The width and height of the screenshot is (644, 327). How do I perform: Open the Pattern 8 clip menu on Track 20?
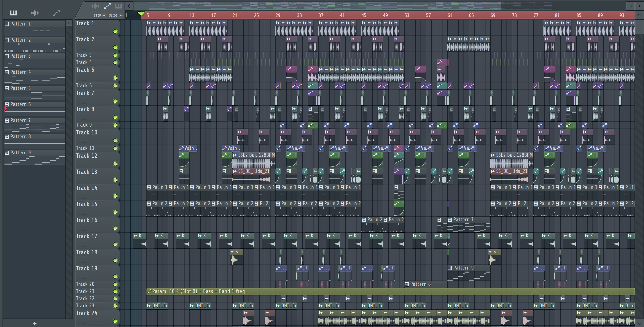point(407,284)
